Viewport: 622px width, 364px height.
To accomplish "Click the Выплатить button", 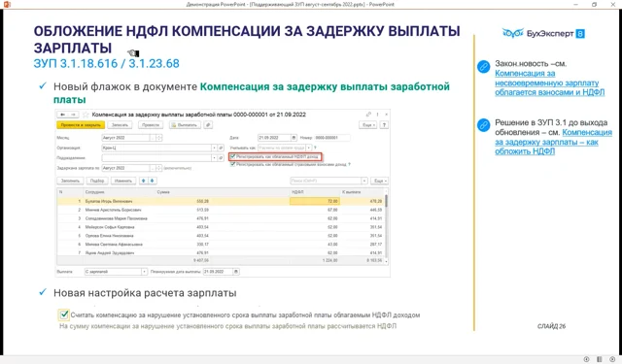I will 185,125.
